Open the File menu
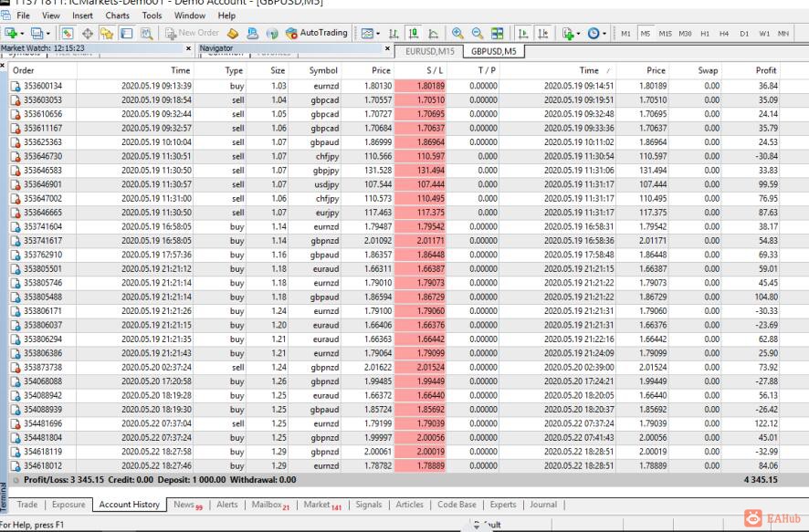The image size is (809, 532). click(x=23, y=16)
